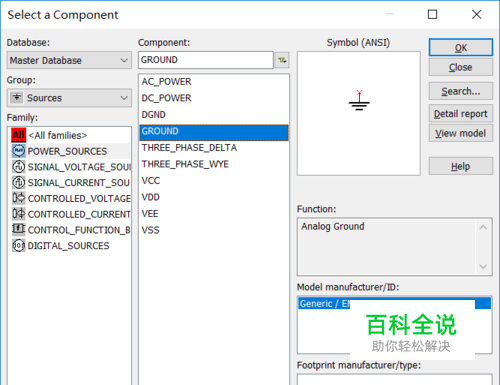Click the ground symbol preview
Viewport: 500px width, 385px height.
359,100
